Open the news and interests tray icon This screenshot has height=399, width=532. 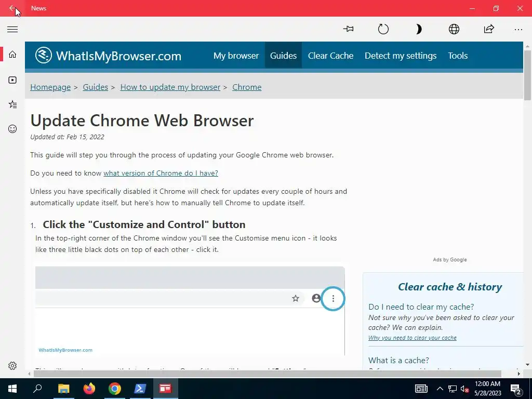coord(421,389)
